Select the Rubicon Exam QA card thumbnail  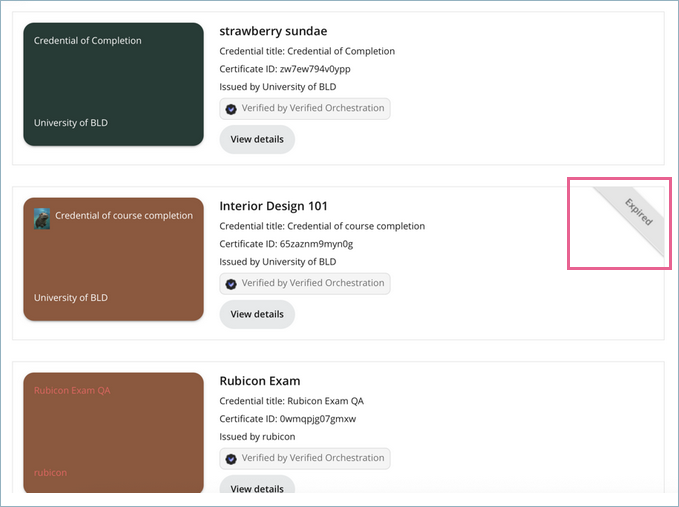click(x=113, y=433)
